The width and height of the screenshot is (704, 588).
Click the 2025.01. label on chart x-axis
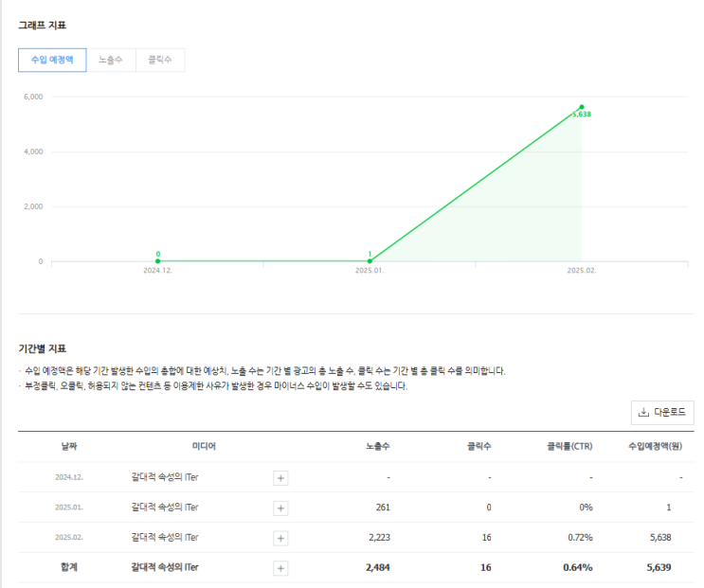click(x=370, y=271)
